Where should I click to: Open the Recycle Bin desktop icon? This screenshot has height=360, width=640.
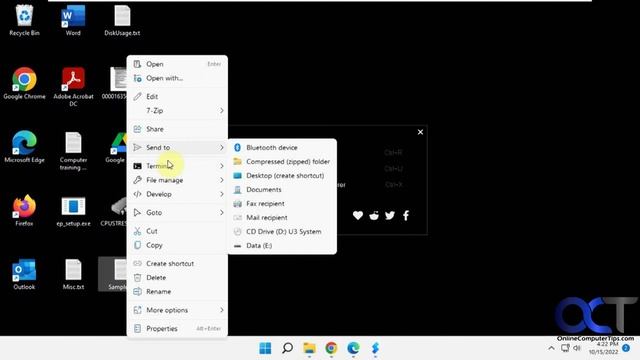coord(24,20)
